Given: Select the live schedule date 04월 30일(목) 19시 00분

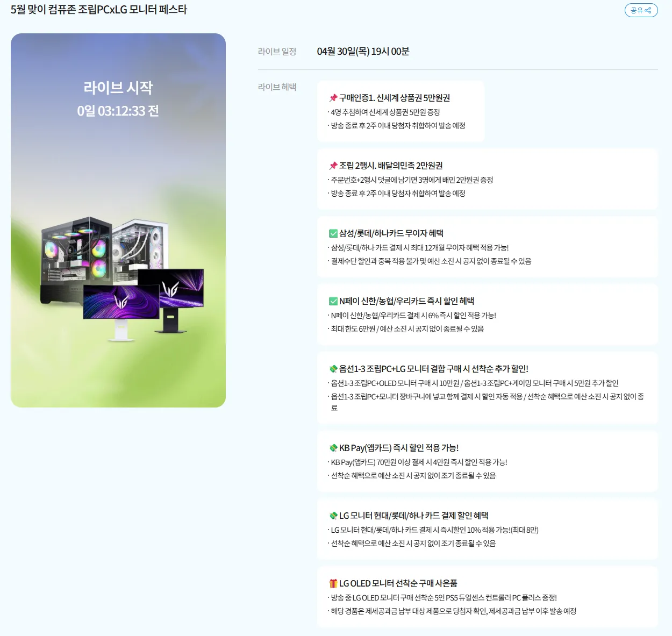Looking at the screenshot, I should click(x=363, y=52).
